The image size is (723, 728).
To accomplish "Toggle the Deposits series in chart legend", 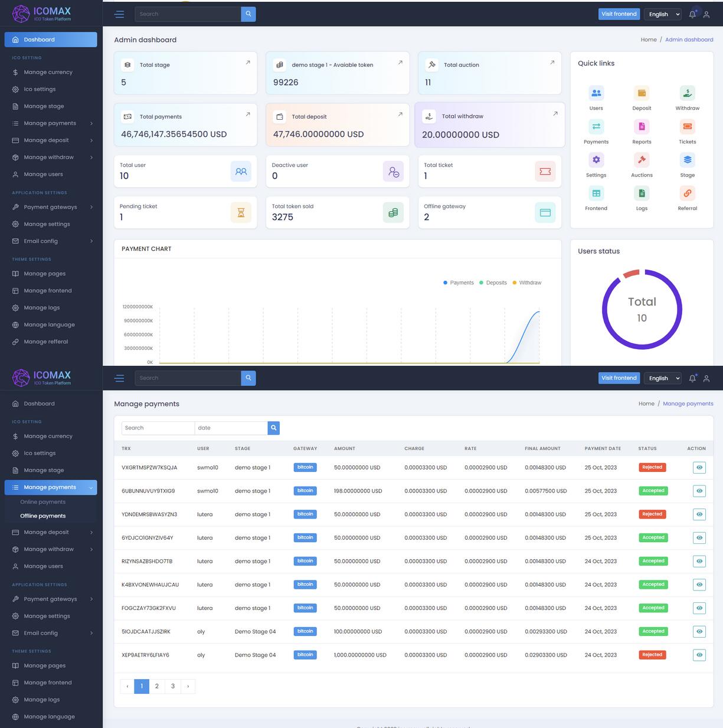I will (493, 283).
